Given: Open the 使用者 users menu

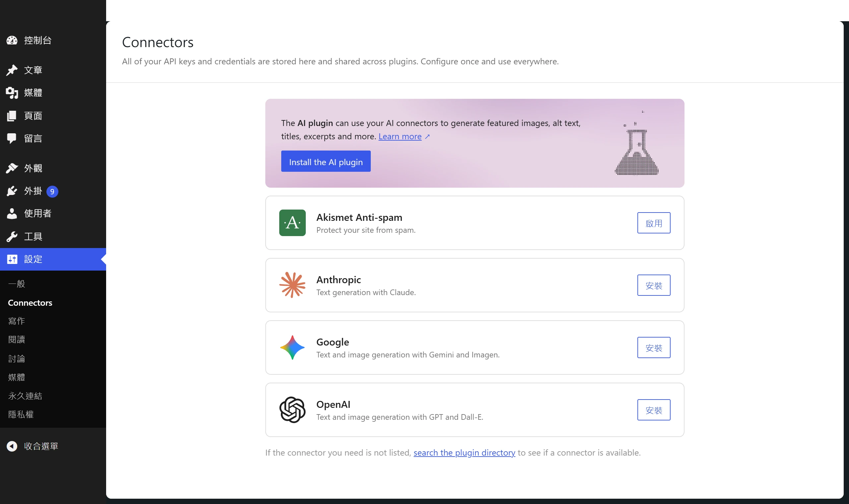Looking at the screenshot, I should point(53,214).
